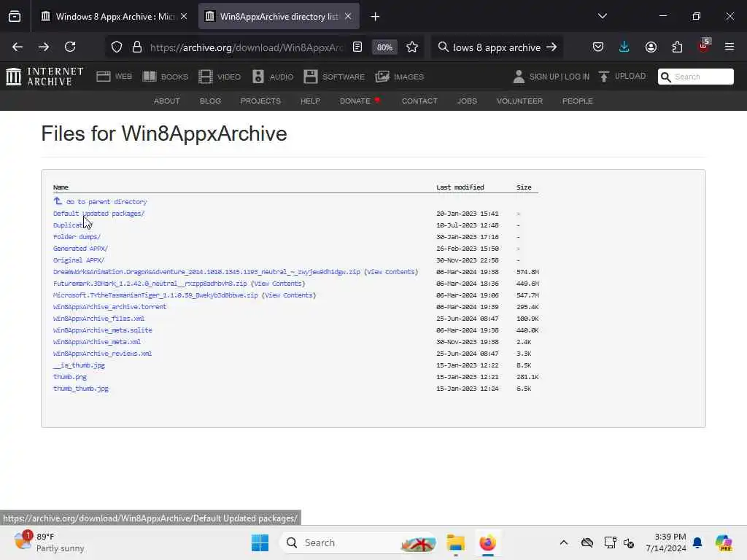Image resolution: width=747 pixels, height=560 pixels.
Task: Open the Firefox hamburger menu
Action: click(729, 47)
